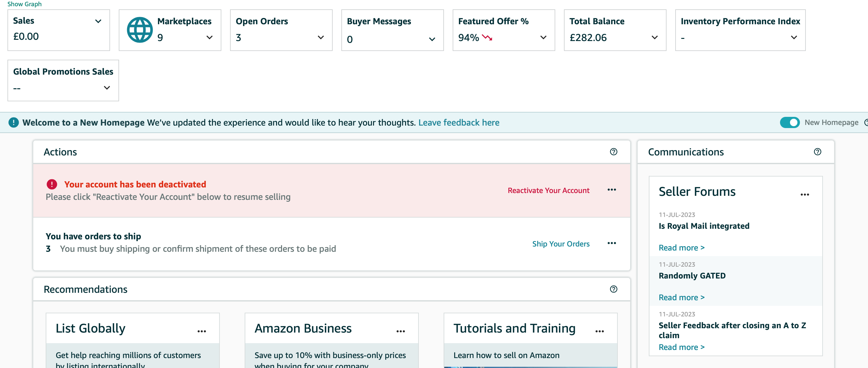Click the Seller Forums card title
Viewport: 868px width, 368px height.
pos(696,191)
